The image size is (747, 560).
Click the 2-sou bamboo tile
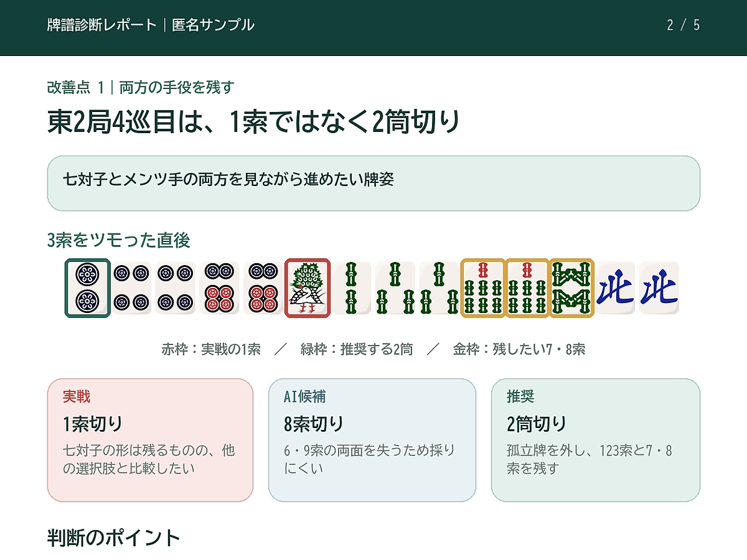coord(352,288)
